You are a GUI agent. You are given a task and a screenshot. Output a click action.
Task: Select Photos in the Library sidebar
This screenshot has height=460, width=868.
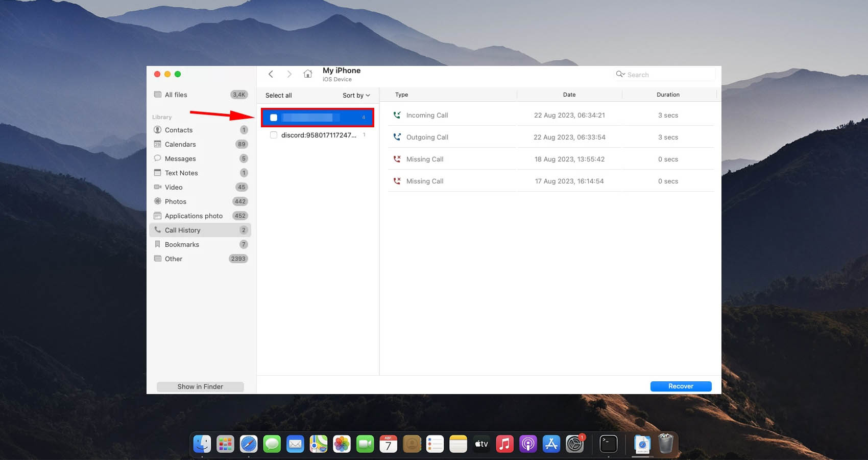click(x=176, y=202)
